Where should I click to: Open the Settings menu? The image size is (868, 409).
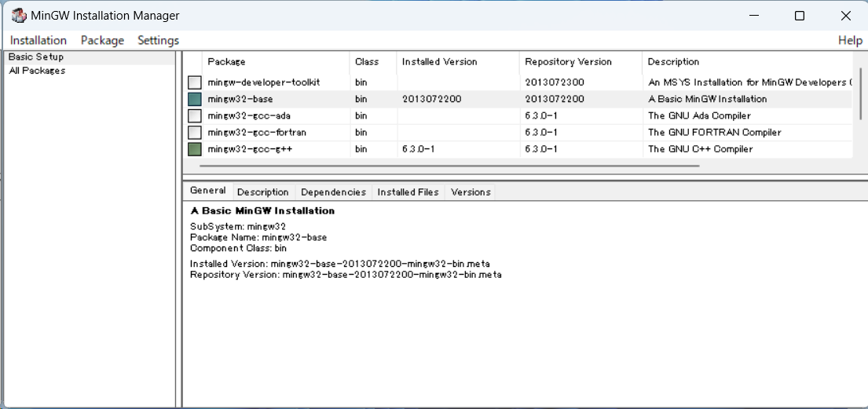(x=159, y=40)
